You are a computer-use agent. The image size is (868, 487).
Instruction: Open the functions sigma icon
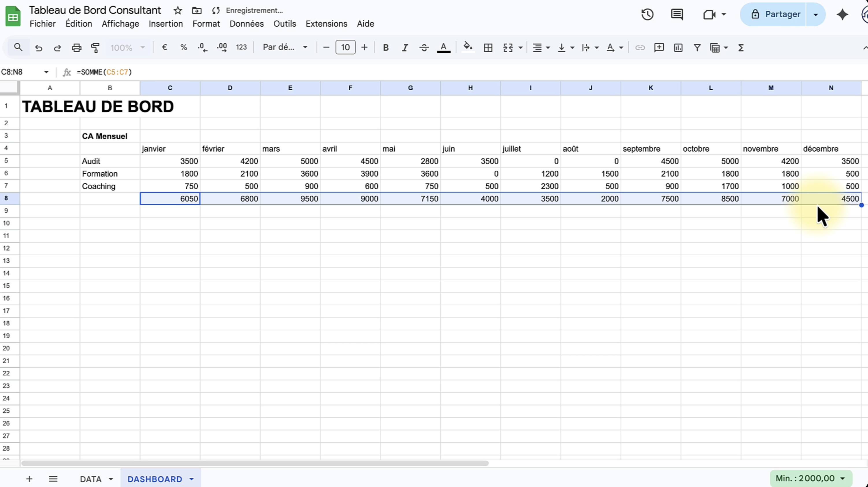(741, 47)
